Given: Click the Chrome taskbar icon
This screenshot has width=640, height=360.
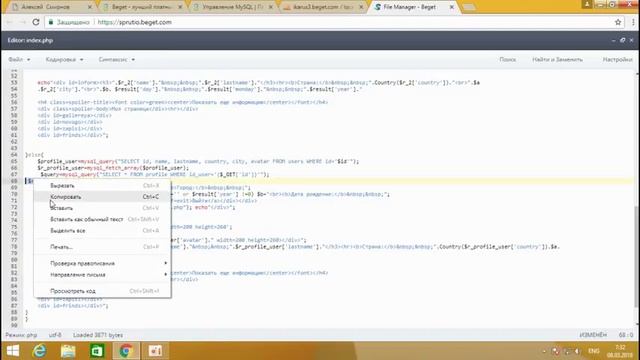Looking at the screenshot, I should (x=126, y=351).
